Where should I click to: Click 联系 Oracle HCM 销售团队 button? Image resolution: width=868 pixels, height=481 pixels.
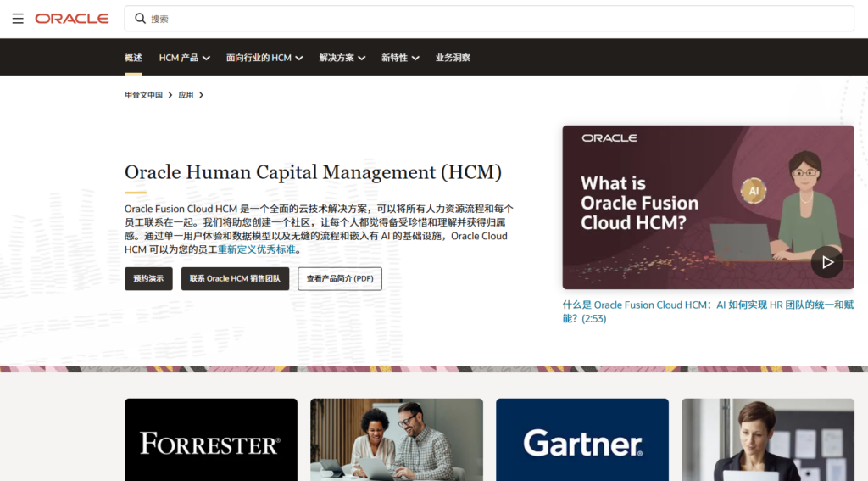235,279
